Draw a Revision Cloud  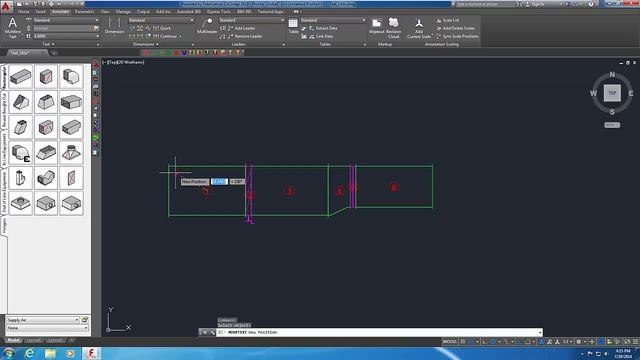coord(393,28)
